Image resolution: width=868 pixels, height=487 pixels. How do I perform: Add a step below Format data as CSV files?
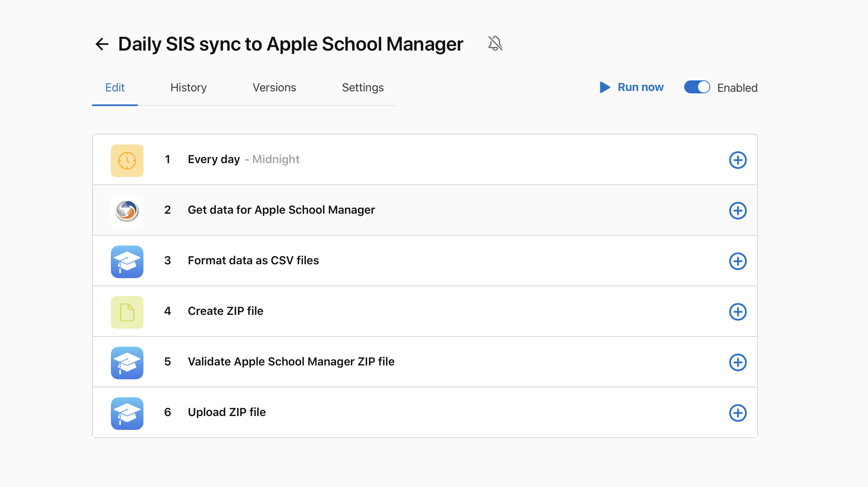pos(738,261)
